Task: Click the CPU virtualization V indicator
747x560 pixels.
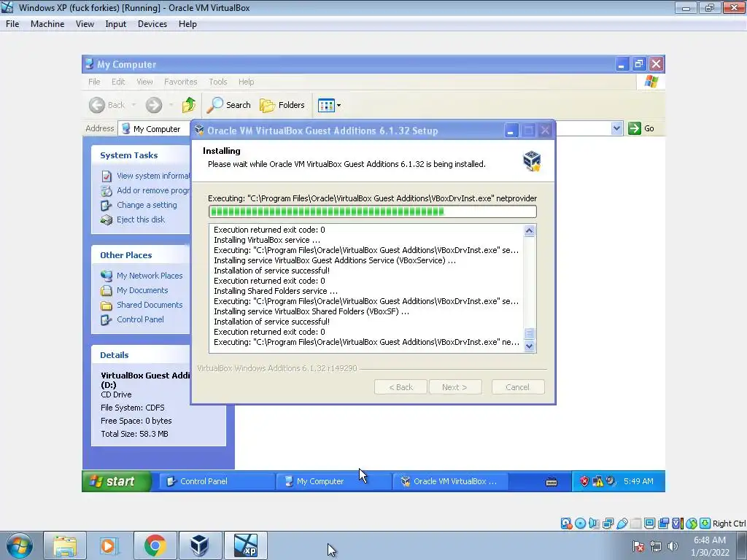Action: pos(678,524)
